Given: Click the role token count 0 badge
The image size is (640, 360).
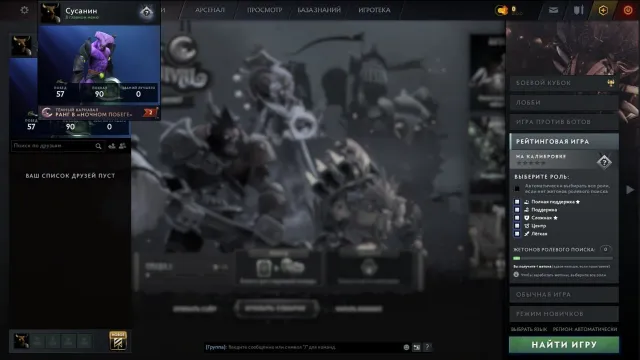Looking at the screenshot, I should click(606, 249).
